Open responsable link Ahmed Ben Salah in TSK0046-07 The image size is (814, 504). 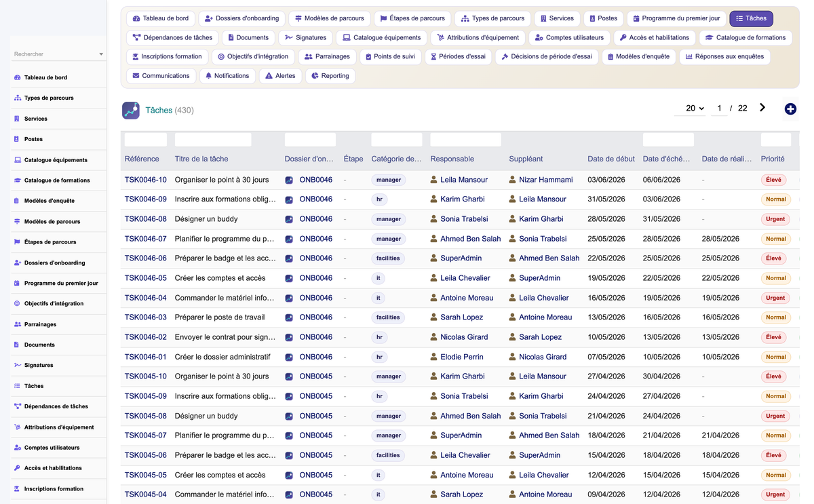(x=471, y=239)
